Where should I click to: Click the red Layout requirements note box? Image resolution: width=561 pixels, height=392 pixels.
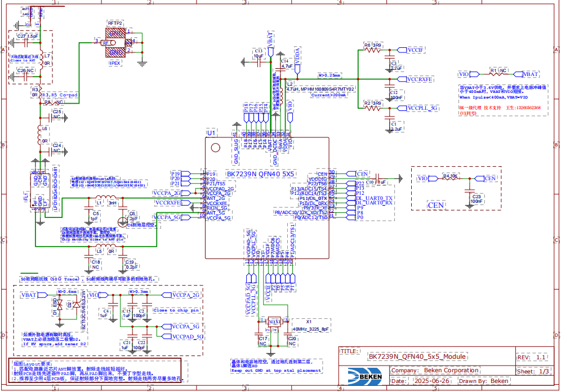(95, 370)
